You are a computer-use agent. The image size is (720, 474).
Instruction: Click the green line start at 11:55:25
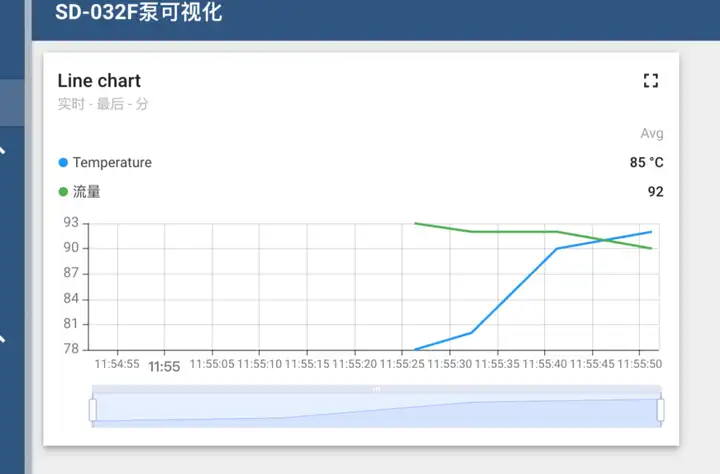415,223
